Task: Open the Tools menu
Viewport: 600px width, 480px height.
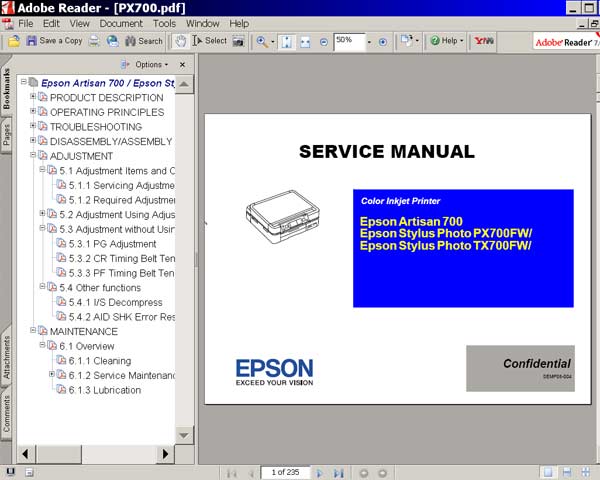Action: point(165,24)
